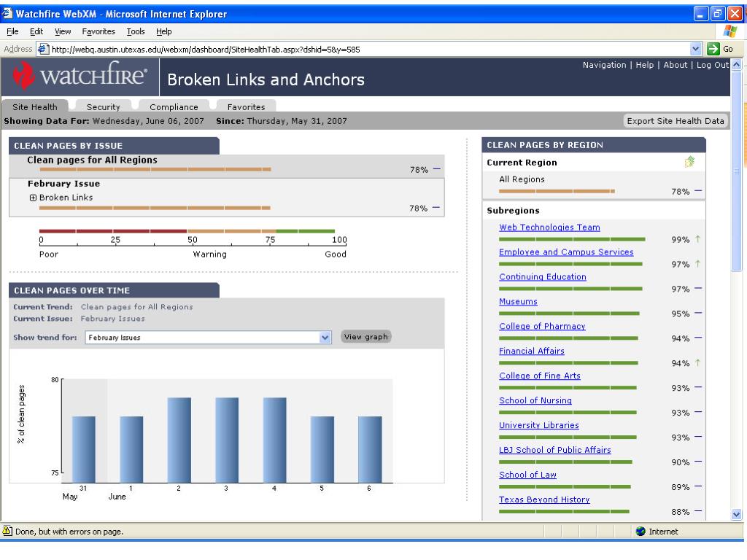Open the Help menu
This screenshot has width=747, height=560.
[x=164, y=31]
